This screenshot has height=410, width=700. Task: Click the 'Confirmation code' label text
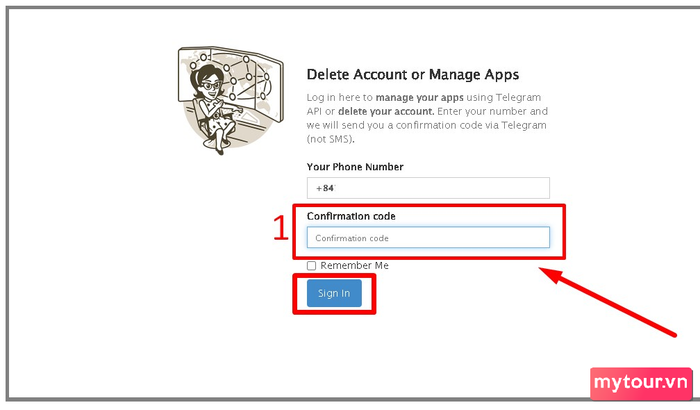tap(351, 216)
